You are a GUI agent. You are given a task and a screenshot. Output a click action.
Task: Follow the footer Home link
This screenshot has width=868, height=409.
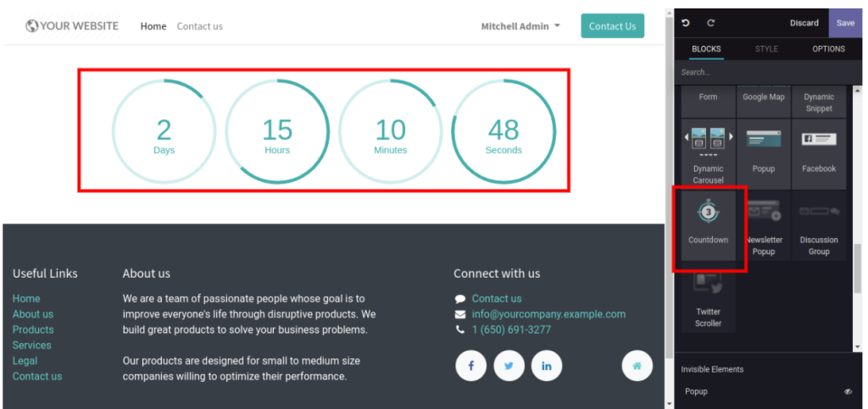click(x=26, y=298)
